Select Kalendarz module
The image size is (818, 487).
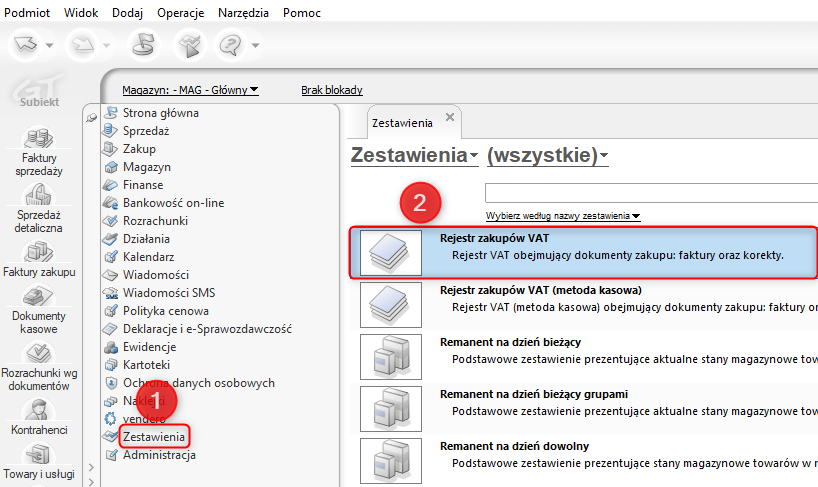(148, 257)
